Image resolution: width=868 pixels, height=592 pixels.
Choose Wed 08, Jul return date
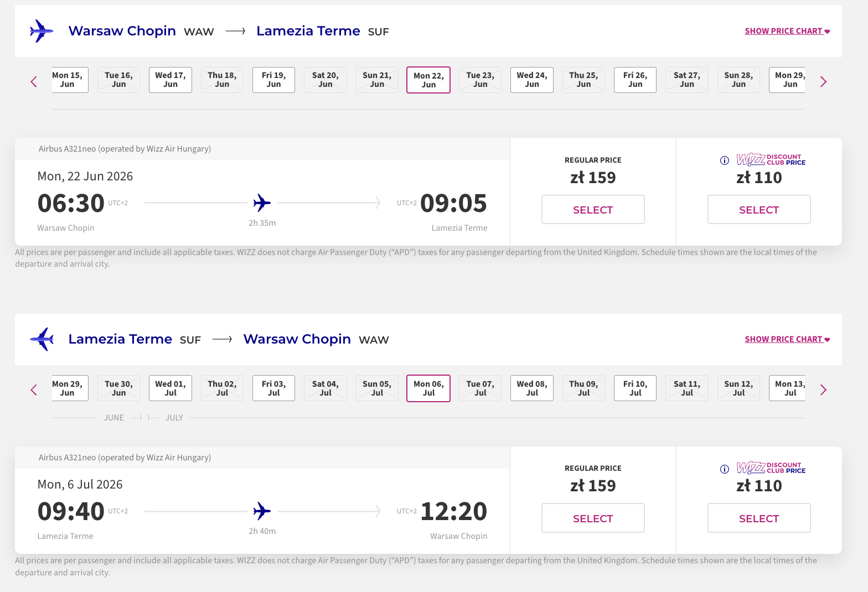pyautogui.click(x=531, y=388)
